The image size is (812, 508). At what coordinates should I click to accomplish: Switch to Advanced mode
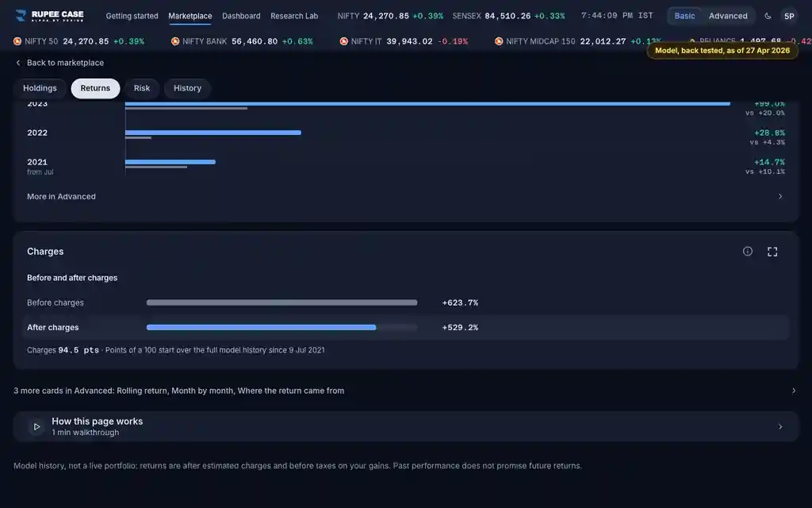point(728,16)
